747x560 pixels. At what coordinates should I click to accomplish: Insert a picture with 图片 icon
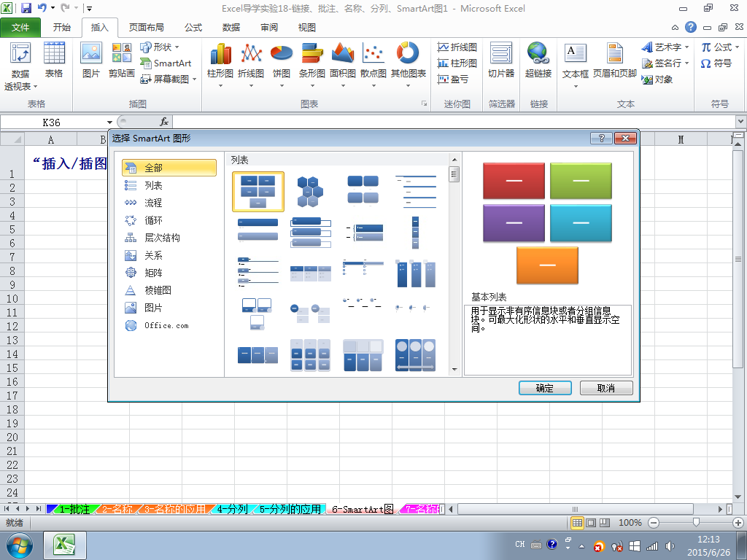[91, 60]
